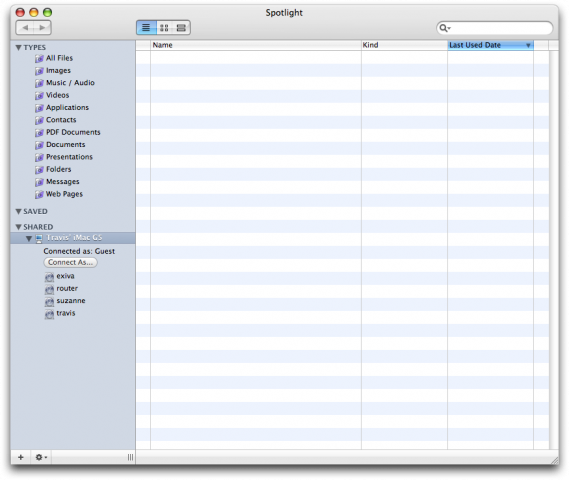Collapse the TYPES section

[x=19, y=48]
